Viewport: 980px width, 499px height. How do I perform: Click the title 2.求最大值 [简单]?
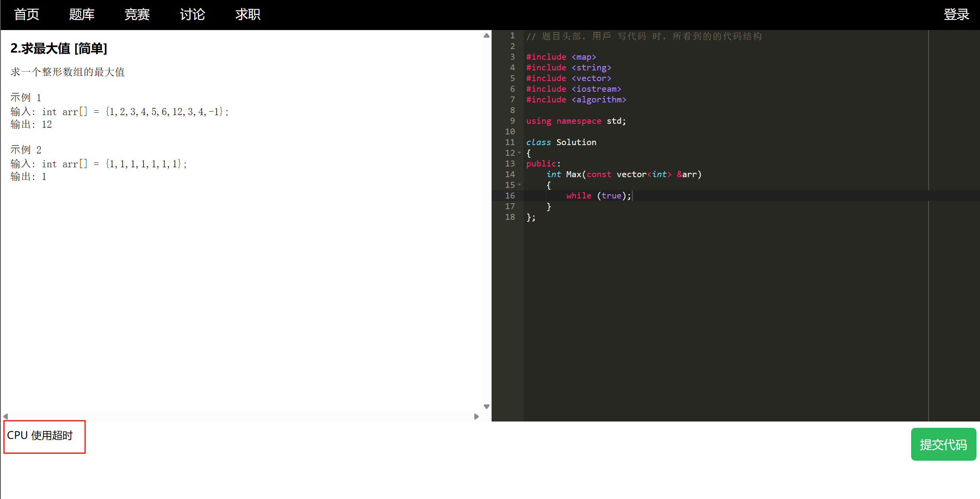pyautogui.click(x=59, y=48)
